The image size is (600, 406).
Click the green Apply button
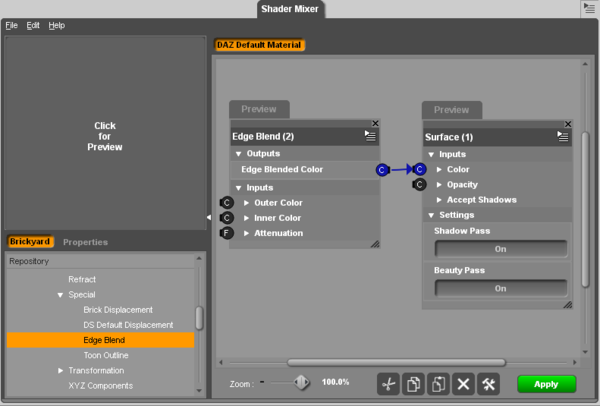pyautogui.click(x=546, y=384)
